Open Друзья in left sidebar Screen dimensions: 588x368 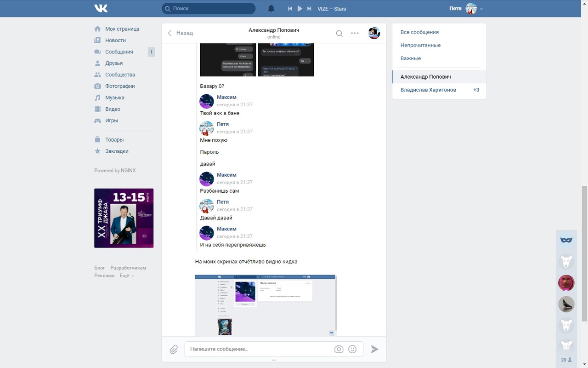pos(113,63)
